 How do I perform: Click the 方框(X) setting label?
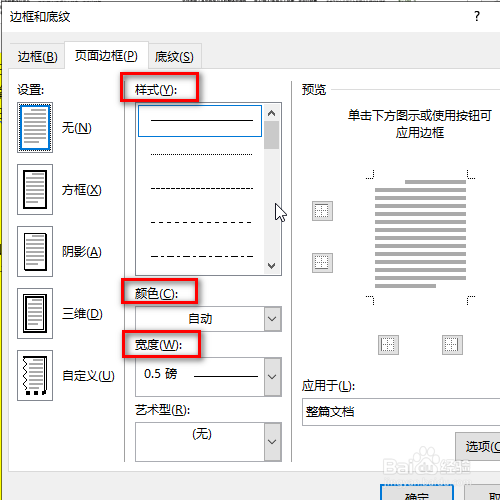coord(82,190)
